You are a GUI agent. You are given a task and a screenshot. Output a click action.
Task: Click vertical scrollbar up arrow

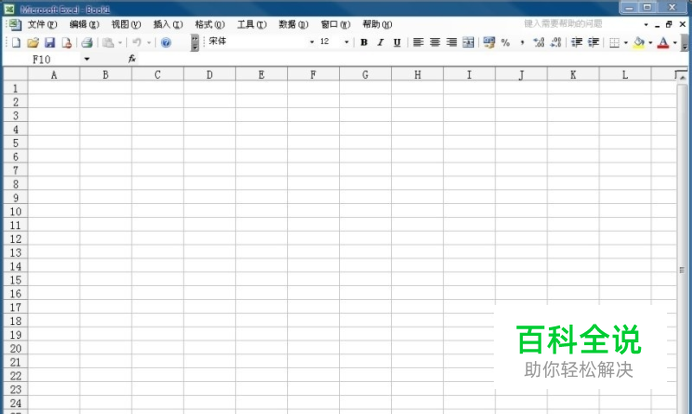682,77
